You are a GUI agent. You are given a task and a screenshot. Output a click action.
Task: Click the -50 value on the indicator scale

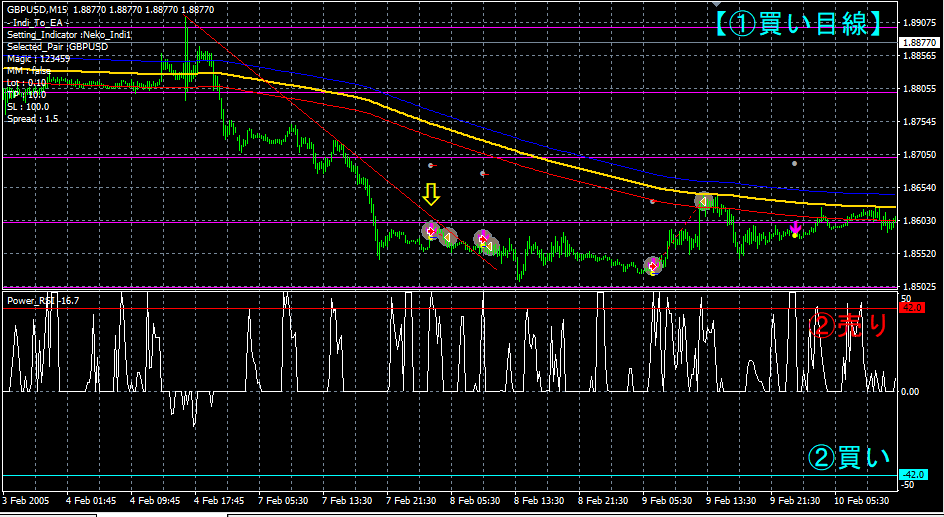(907, 484)
